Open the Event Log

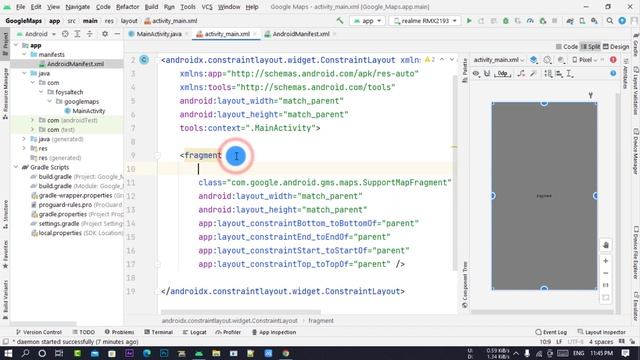coord(551,332)
